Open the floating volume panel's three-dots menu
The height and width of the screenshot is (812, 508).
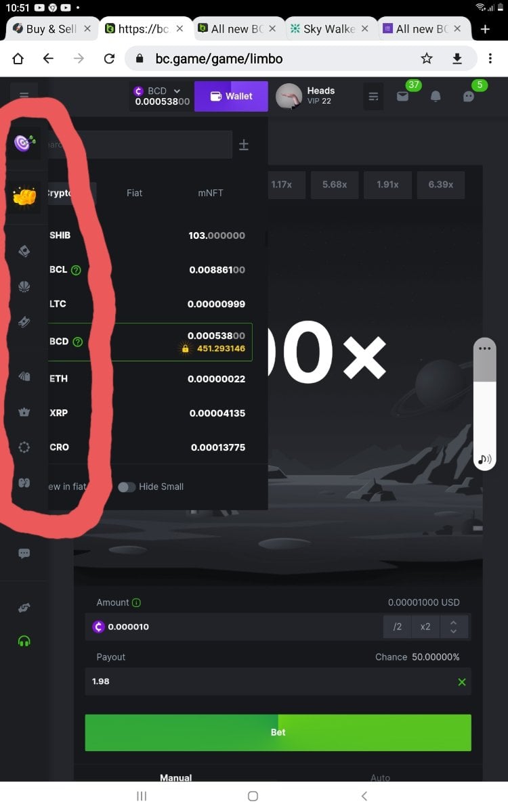click(x=484, y=348)
